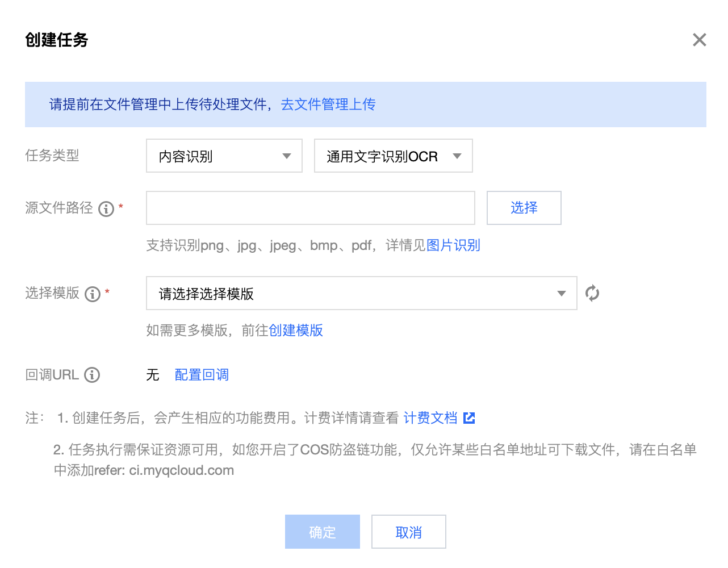
Task: Follow the 创建模版 link
Action: (x=296, y=331)
